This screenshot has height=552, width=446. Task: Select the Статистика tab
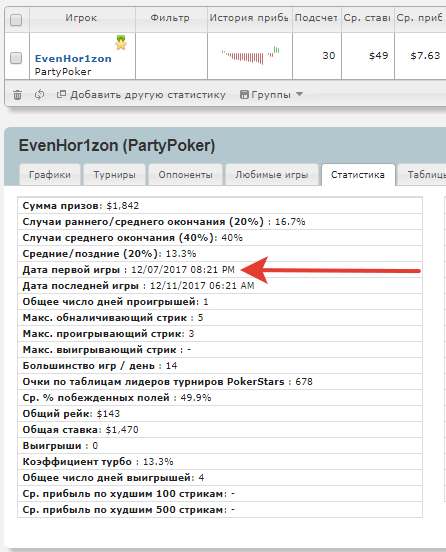[358, 175]
